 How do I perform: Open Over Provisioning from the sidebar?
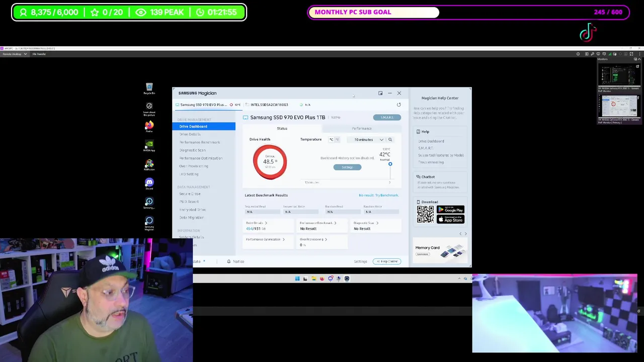pos(194,166)
